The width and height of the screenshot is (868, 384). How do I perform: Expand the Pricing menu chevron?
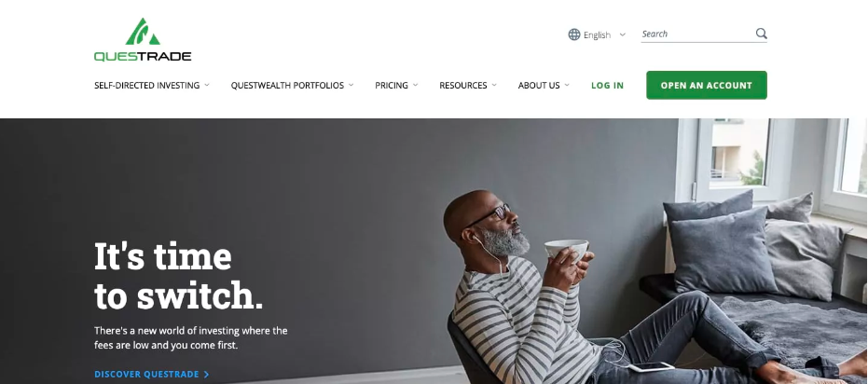point(415,85)
